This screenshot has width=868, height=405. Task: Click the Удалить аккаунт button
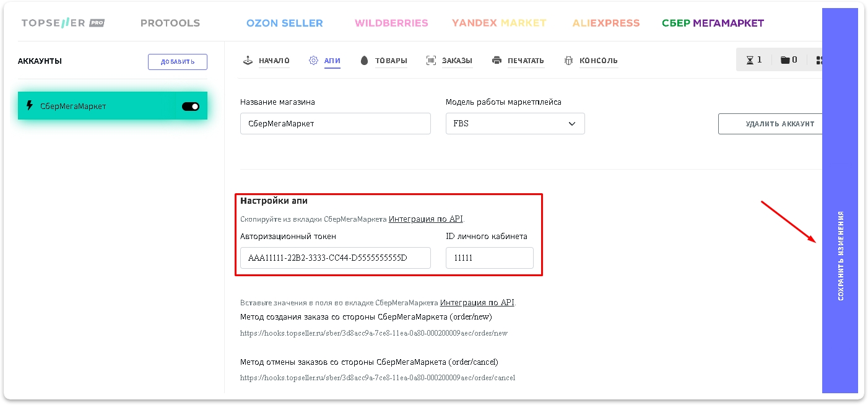point(771,124)
